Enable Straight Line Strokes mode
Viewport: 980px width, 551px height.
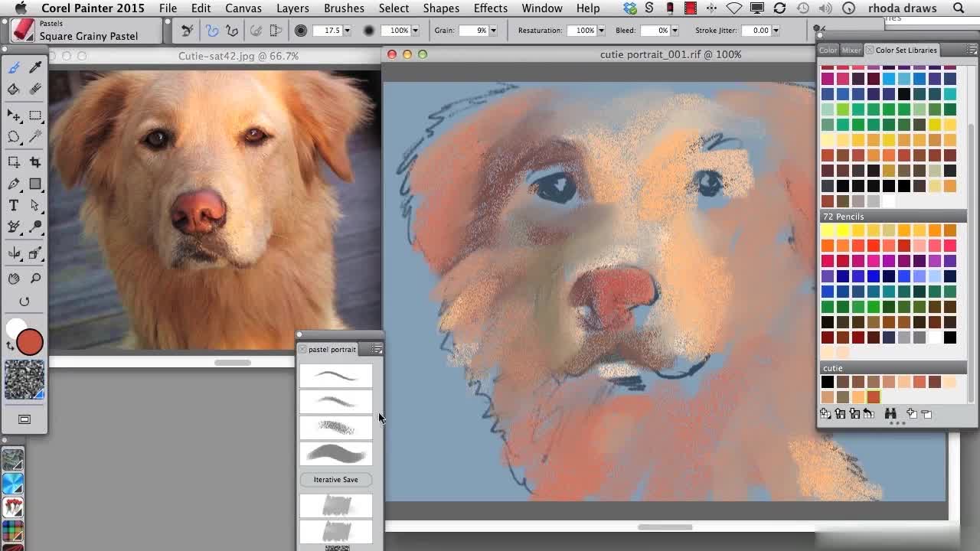pos(232,31)
